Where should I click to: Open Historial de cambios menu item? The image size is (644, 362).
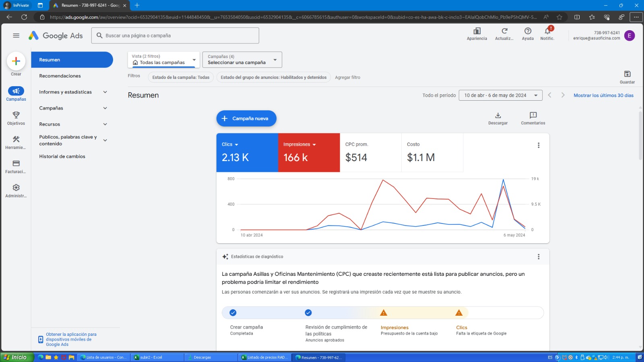(x=62, y=157)
